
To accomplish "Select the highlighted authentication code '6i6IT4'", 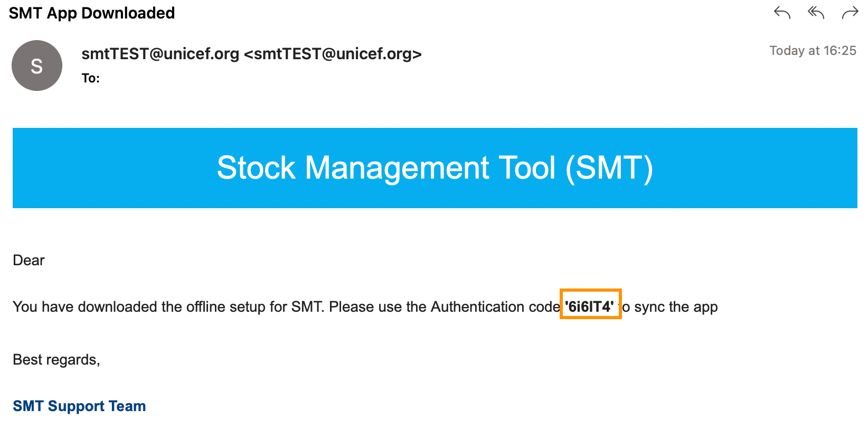I will pyautogui.click(x=589, y=306).
